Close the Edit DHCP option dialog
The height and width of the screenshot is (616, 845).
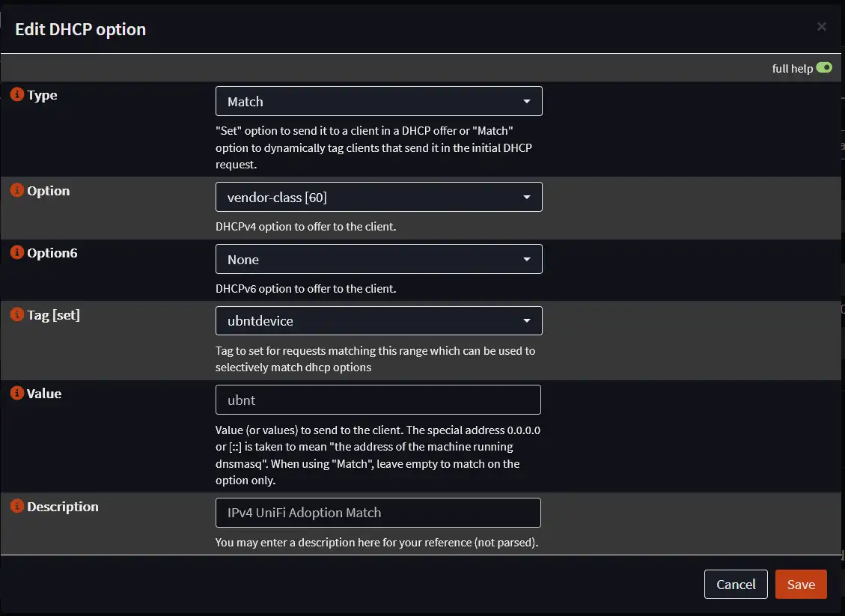tap(821, 27)
